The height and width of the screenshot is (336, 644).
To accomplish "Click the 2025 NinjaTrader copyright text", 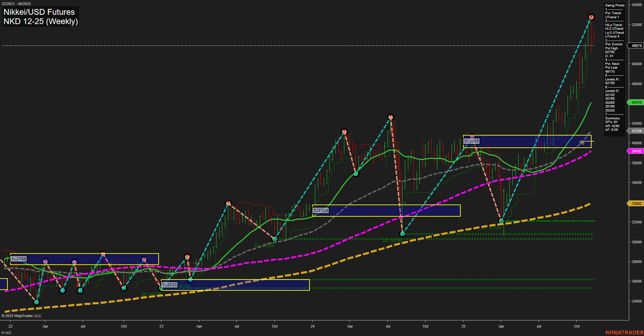I will pyautogui.click(x=21, y=315).
